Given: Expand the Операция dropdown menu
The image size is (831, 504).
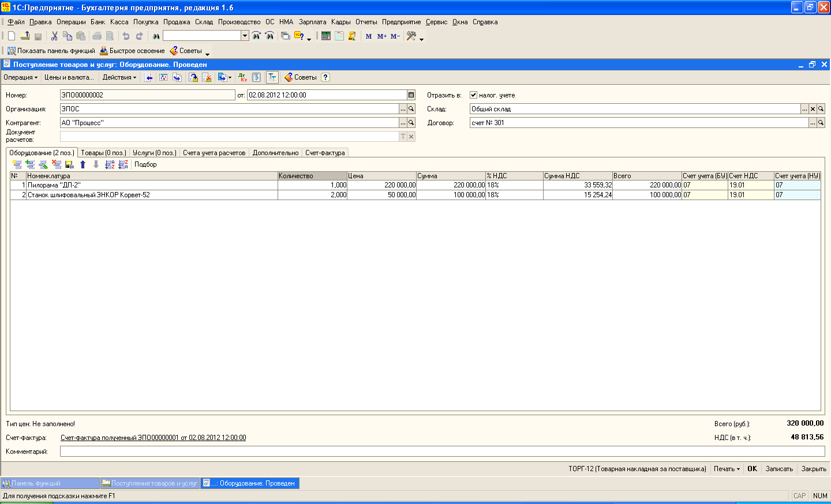Looking at the screenshot, I should tap(20, 77).
